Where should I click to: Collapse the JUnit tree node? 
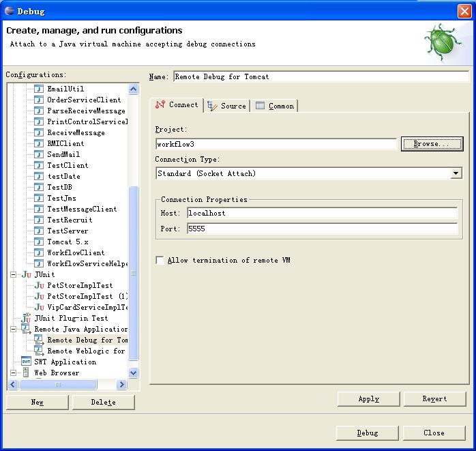pyautogui.click(x=14, y=274)
